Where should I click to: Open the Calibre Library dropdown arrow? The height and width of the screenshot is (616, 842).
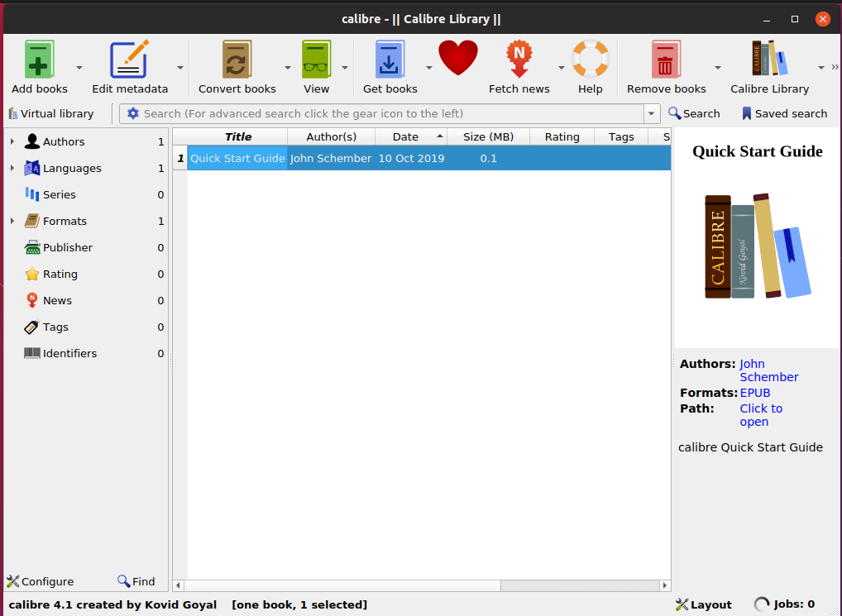point(820,68)
